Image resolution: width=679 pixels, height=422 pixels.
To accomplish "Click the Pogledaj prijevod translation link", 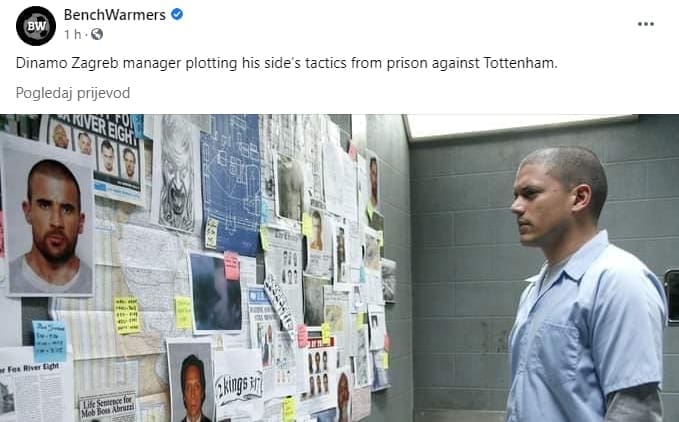I will point(73,93).
